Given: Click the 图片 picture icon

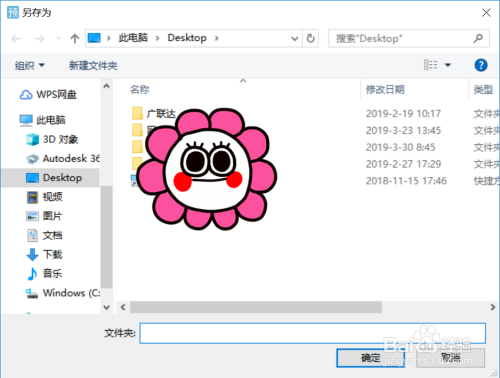Looking at the screenshot, I should point(32,216).
